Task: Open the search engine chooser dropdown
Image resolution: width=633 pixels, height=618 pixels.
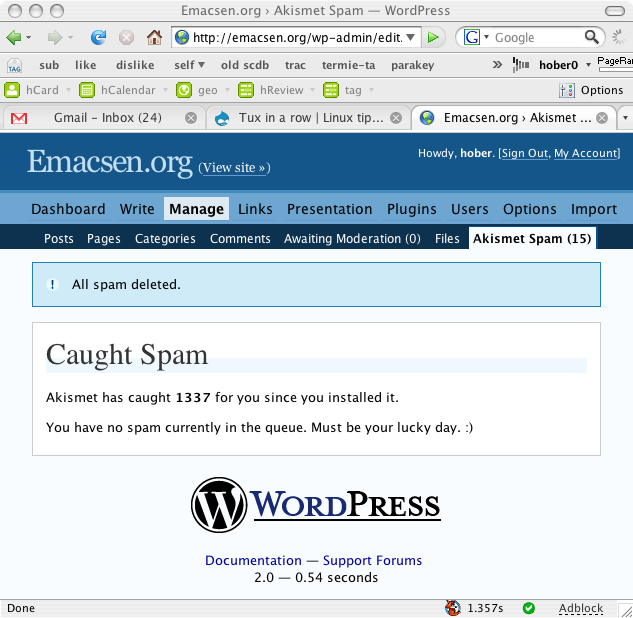Action: click(x=486, y=37)
